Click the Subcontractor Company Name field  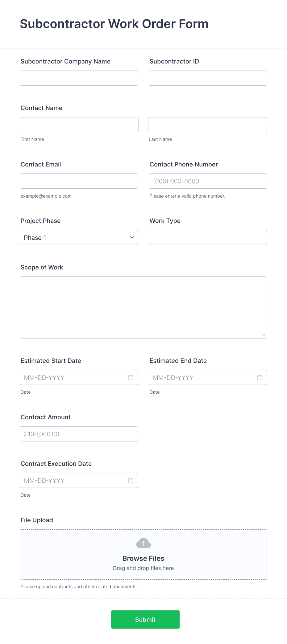tap(79, 78)
